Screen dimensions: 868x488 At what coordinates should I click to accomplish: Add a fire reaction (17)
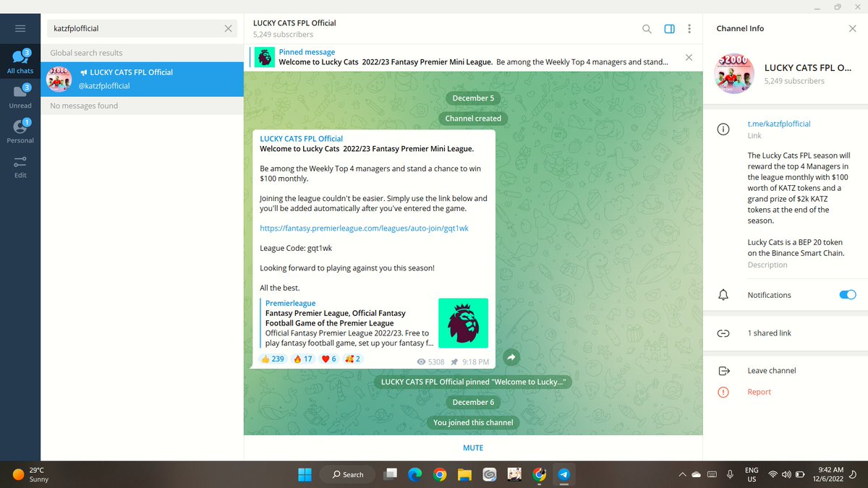point(303,359)
